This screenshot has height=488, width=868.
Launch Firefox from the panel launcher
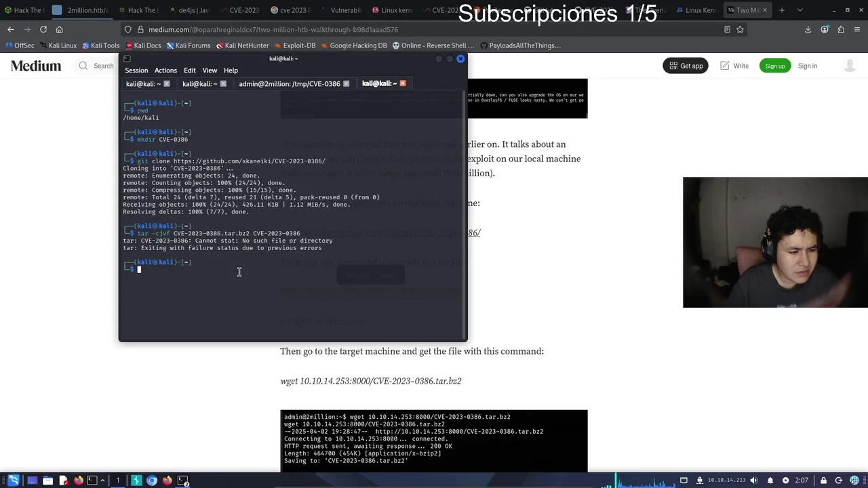pyautogui.click(x=79, y=481)
